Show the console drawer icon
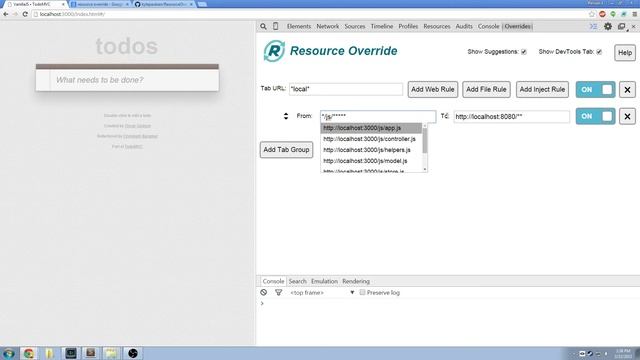640x360 pixels. 593,27
